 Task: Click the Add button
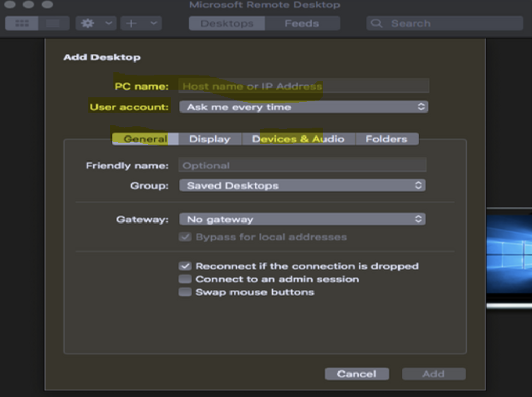pos(433,374)
